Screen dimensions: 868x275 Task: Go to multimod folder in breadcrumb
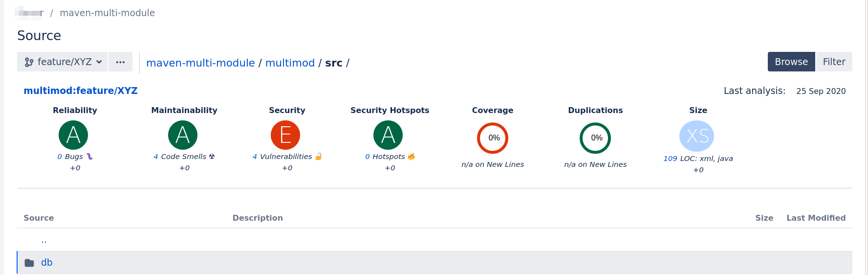tap(290, 63)
